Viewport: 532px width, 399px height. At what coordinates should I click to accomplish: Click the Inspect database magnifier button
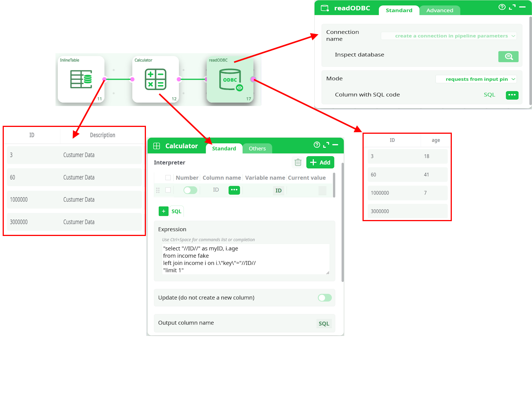(508, 57)
